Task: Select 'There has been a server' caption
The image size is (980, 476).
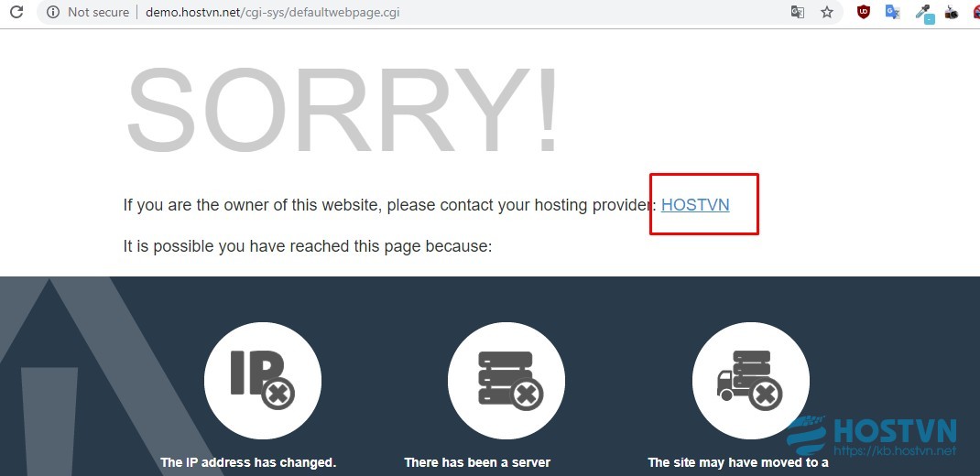Action: pyautogui.click(x=477, y=463)
